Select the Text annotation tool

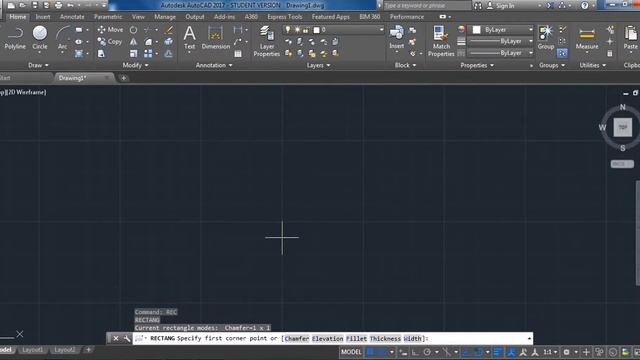(189, 38)
